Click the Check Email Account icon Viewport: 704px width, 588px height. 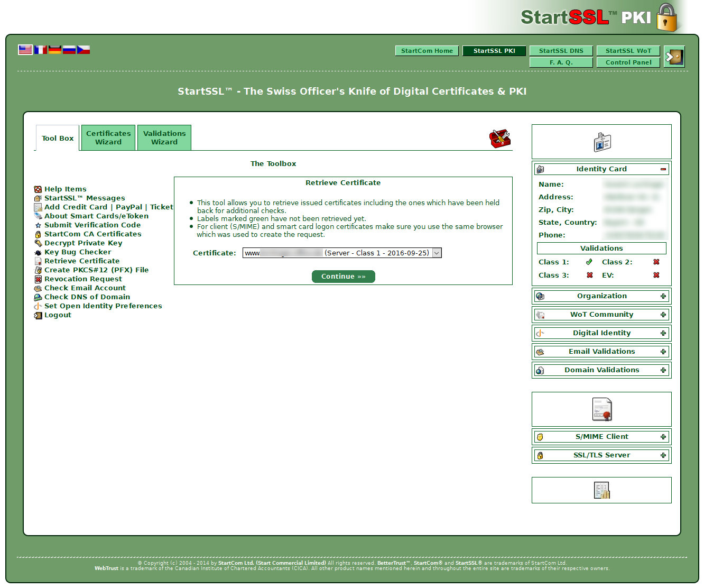point(38,288)
